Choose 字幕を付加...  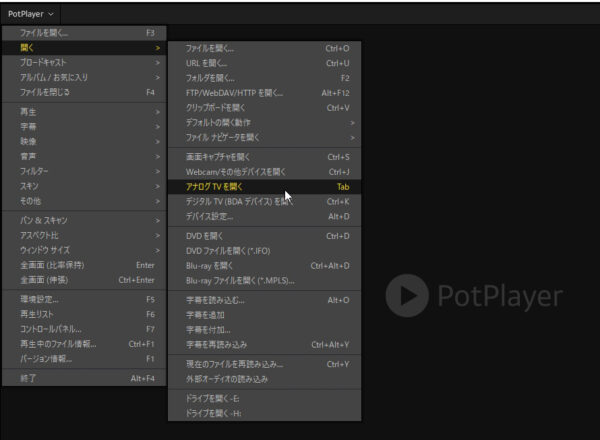[264, 330]
